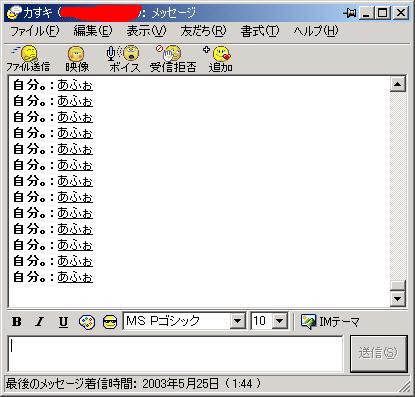Expand the font size 10 dropdown
This screenshot has height=397, width=415.
tap(280, 321)
